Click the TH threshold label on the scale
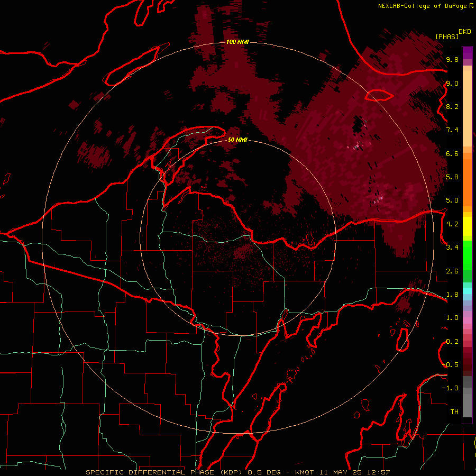This screenshot has width=476, height=476. click(454, 412)
